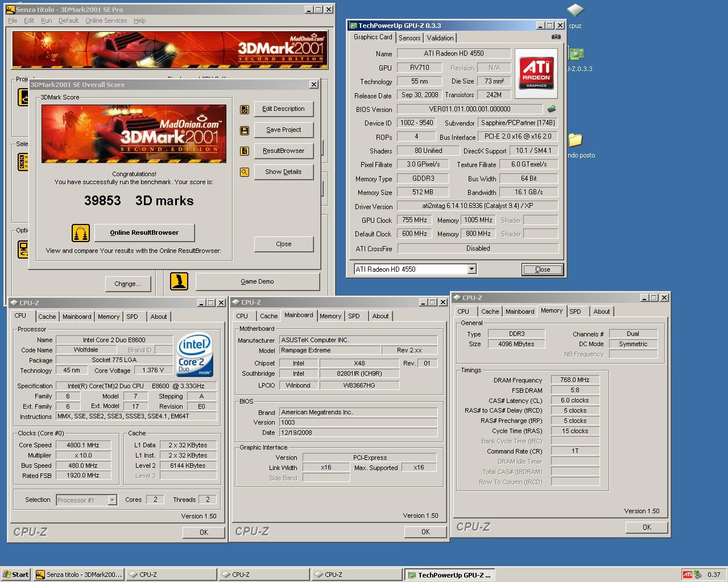Click OK in the CPU tab CPU-Z window
728x582 pixels.
[204, 533]
